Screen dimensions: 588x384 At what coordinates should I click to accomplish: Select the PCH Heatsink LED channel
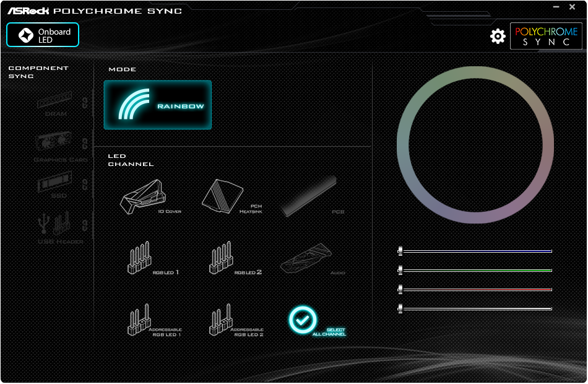pyautogui.click(x=231, y=197)
